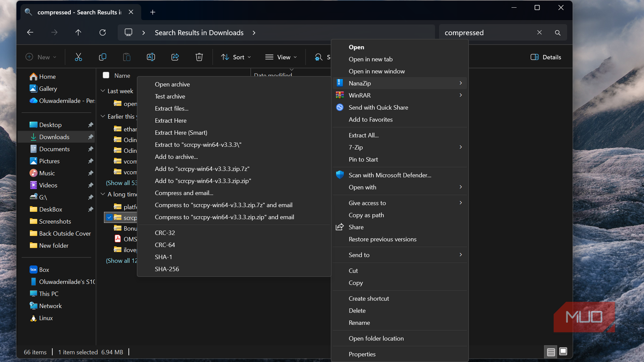Screen dimensions: 644x362
Task: Click the Share toolbar icon
Action: (175, 57)
